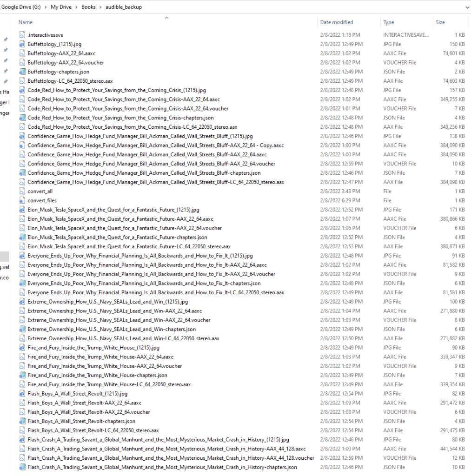Image resolution: width=471 pixels, height=476 pixels.
Task: Sort files by the Name column header
Action: click(26, 22)
